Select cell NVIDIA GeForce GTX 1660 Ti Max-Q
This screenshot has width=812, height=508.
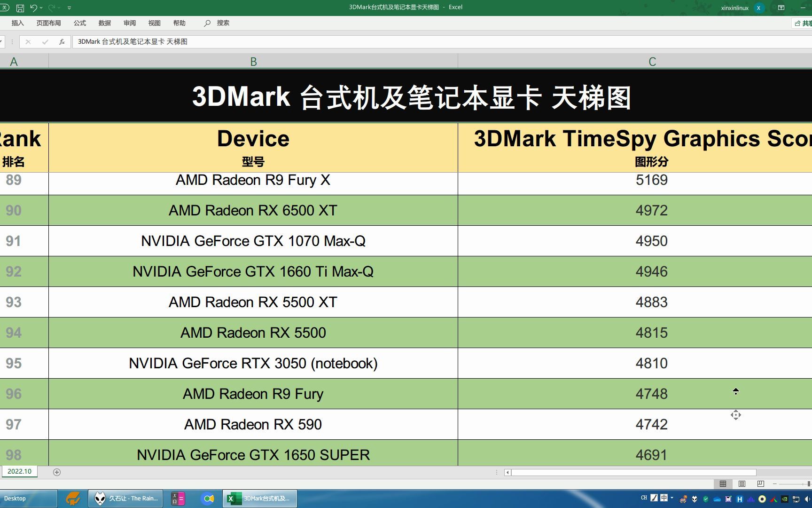[253, 271]
